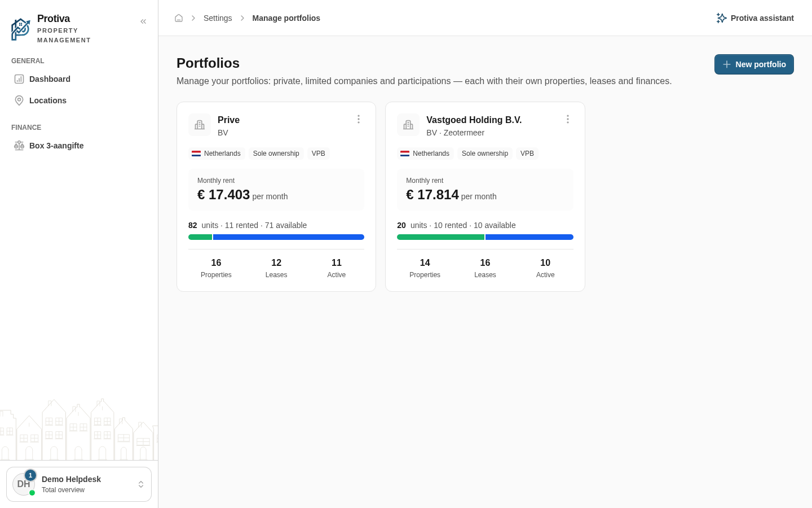Open the Prive card three-dot menu

tap(359, 119)
